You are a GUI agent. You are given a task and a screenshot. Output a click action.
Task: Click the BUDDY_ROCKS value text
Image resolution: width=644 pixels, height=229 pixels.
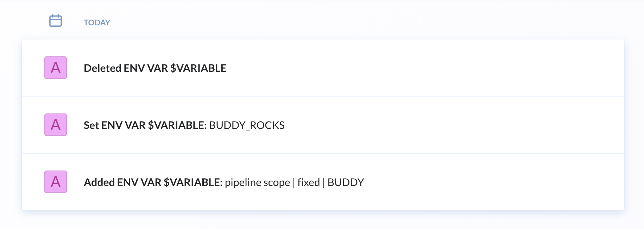(x=247, y=125)
